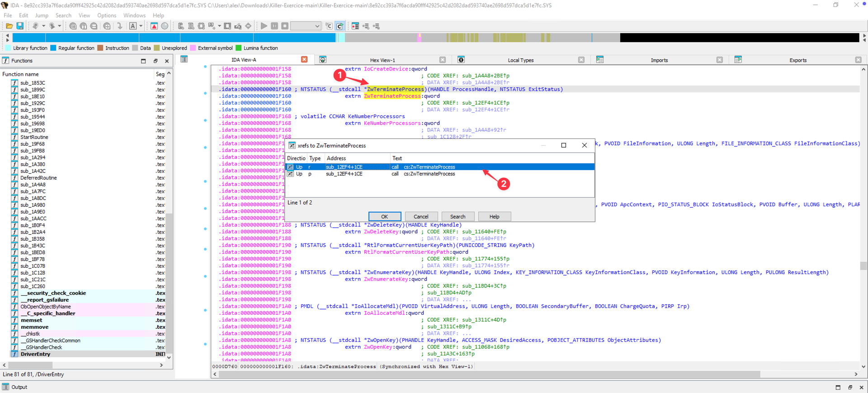The height and width of the screenshot is (393, 868).
Task: Click the Pause process icon
Action: (274, 26)
